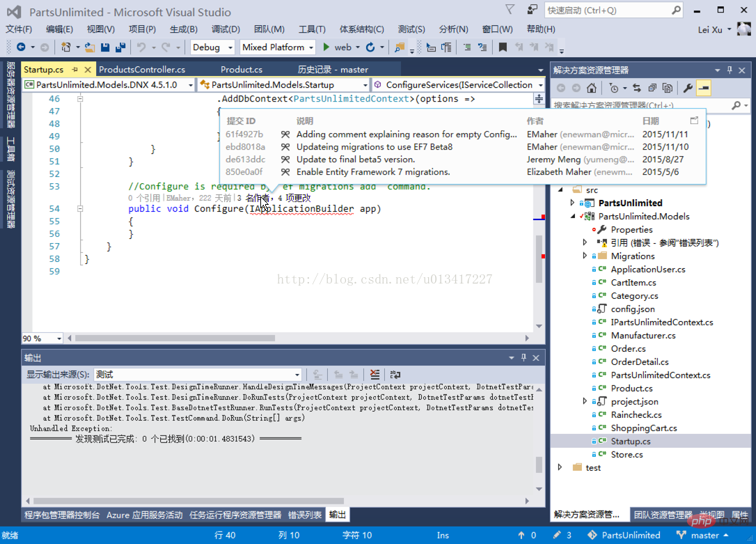Open the Debug configuration dropdown
756x544 pixels.
point(212,47)
